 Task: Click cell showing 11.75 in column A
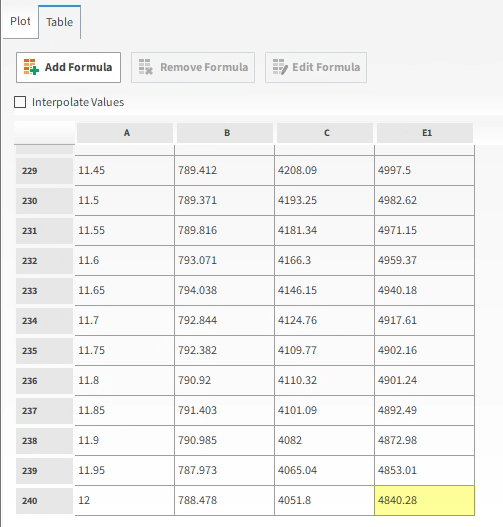(124, 351)
